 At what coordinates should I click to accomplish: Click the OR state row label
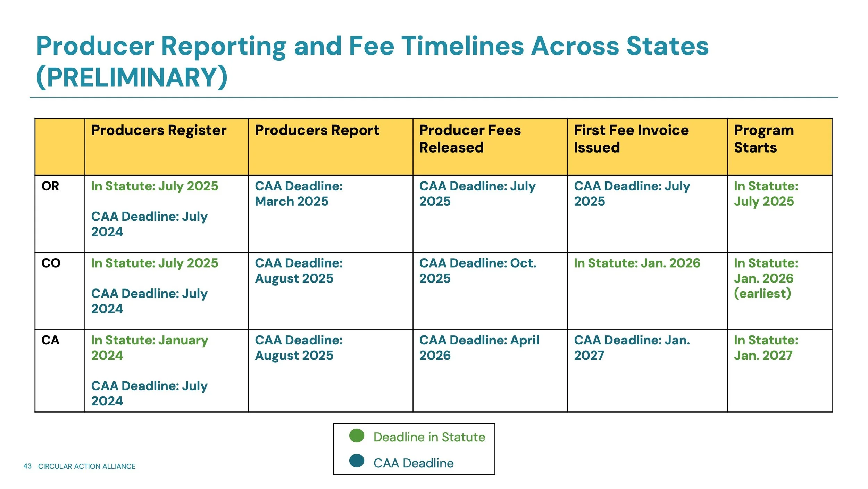50,186
